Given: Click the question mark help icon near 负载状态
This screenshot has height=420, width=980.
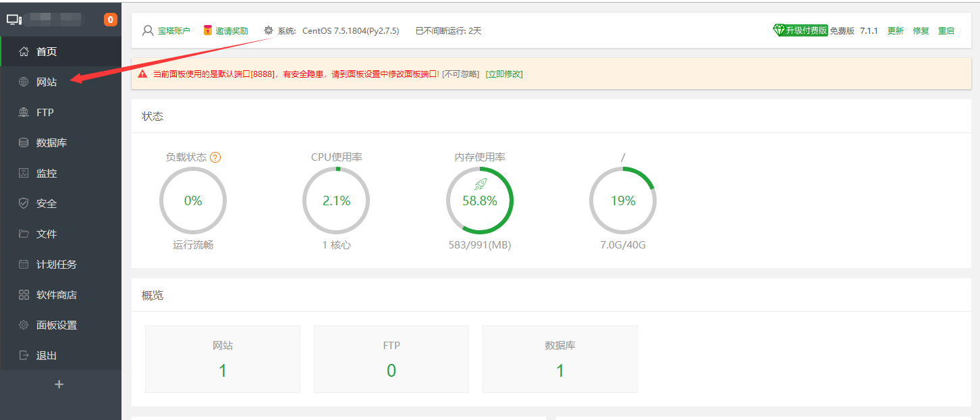Looking at the screenshot, I should pyautogui.click(x=215, y=157).
